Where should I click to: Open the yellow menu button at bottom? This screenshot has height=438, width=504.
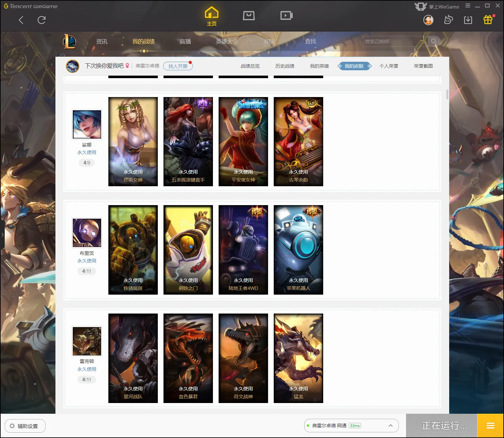[x=490, y=426]
